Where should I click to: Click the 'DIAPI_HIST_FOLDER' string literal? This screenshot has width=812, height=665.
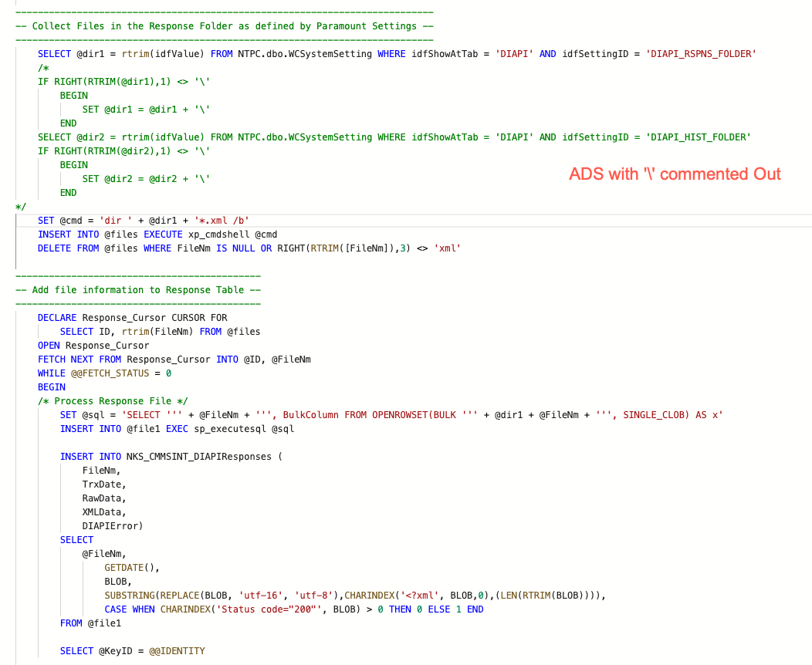(x=698, y=137)
